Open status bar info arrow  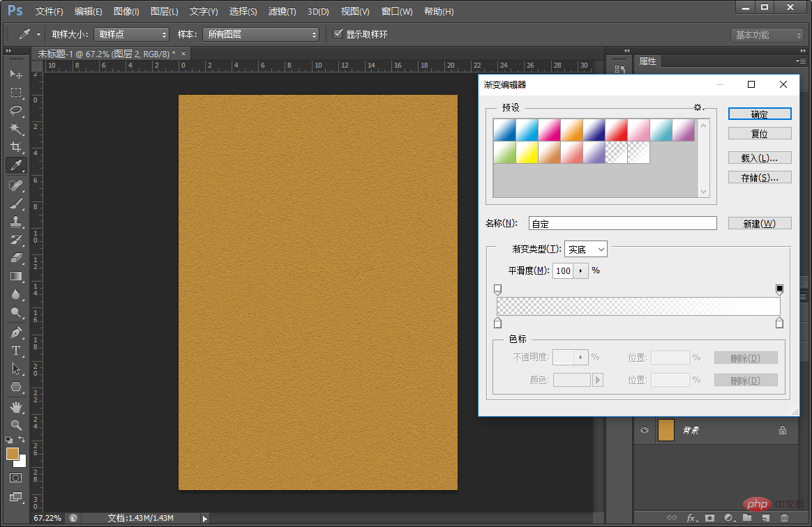coord(205,518)
